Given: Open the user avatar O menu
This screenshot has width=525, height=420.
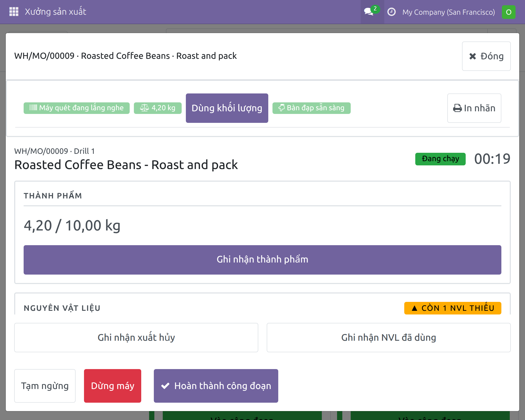Looking at the screenshot, I should (508, 12).
